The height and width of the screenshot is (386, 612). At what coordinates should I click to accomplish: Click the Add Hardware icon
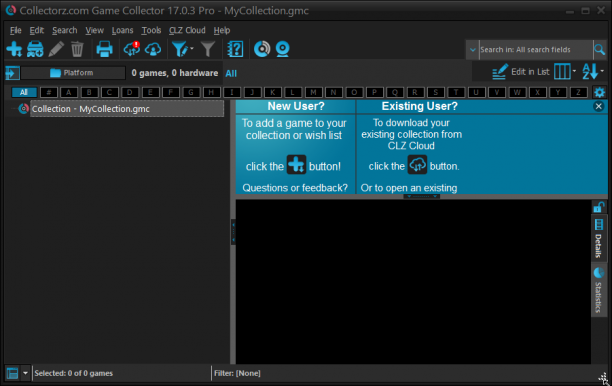[35, 49]
